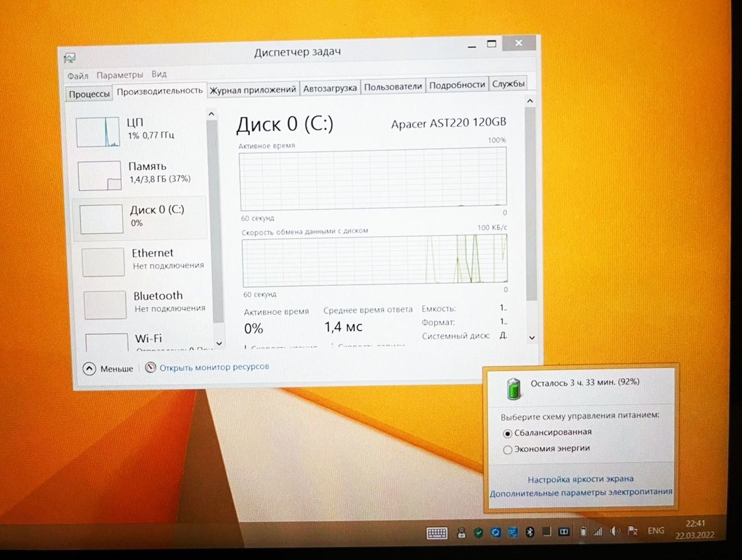
Task: Click the Системный диск label
Action: (455, 336)
